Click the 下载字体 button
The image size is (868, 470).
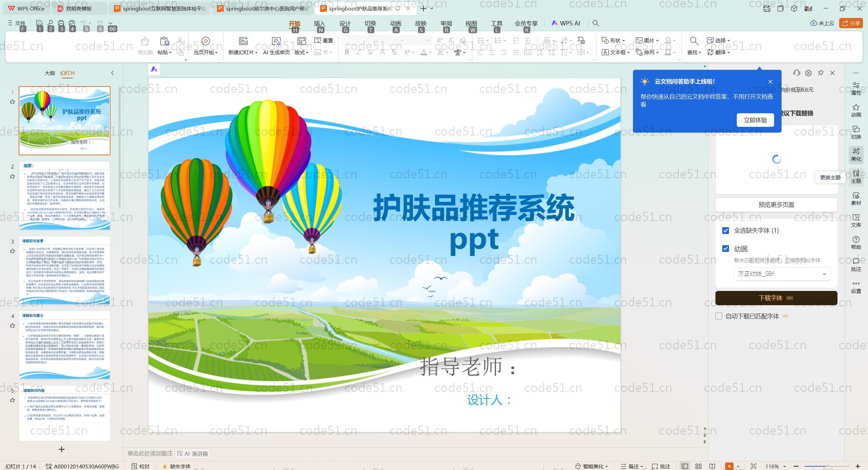coord(776,298)
